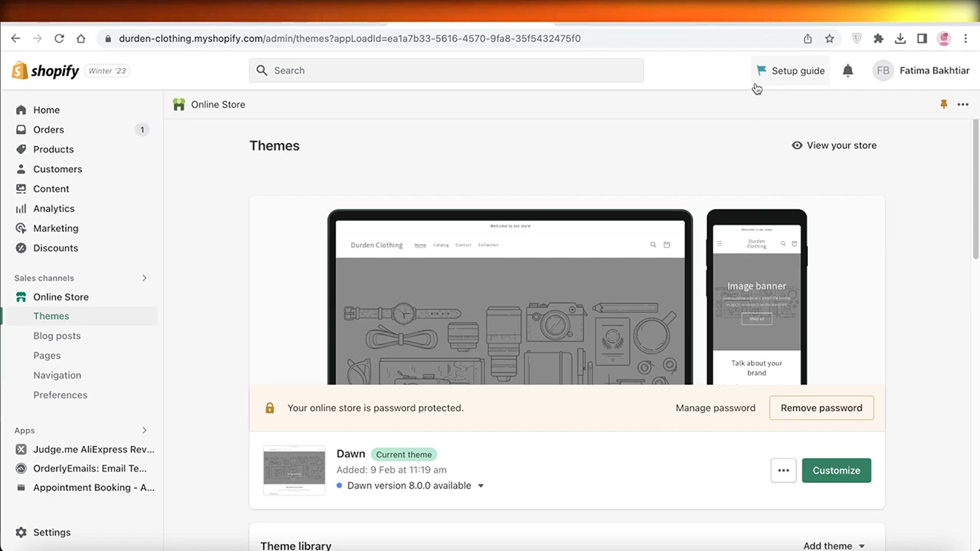Click the browser forward arrow

point(37,38)
